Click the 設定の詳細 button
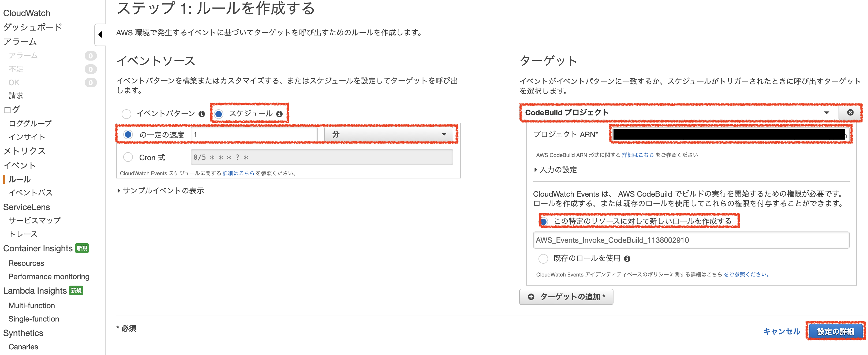The width and height of the screenshot is (868, 355). [836, 331]
